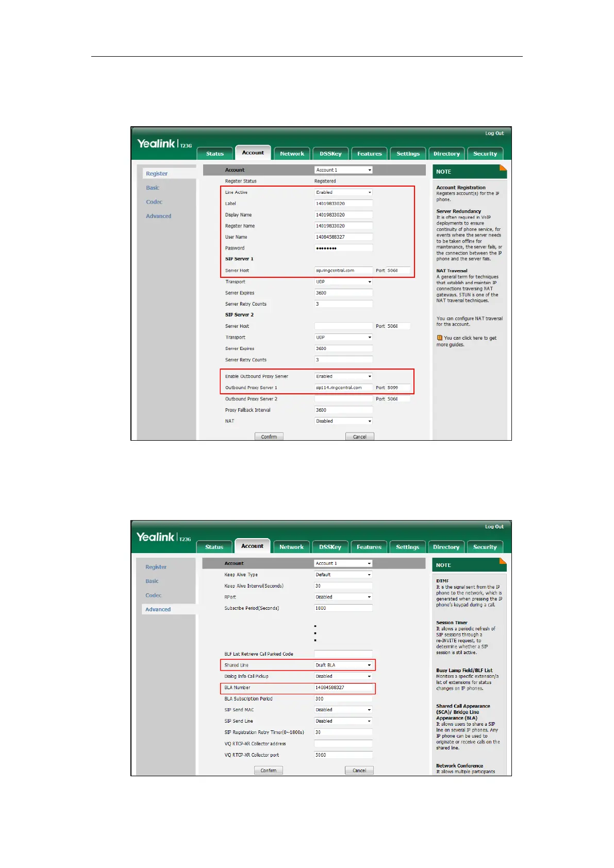The width and height of the screenshot is (614, 868).
Task: Click Confirm button on the Advanced page
Action: point(269,771)
